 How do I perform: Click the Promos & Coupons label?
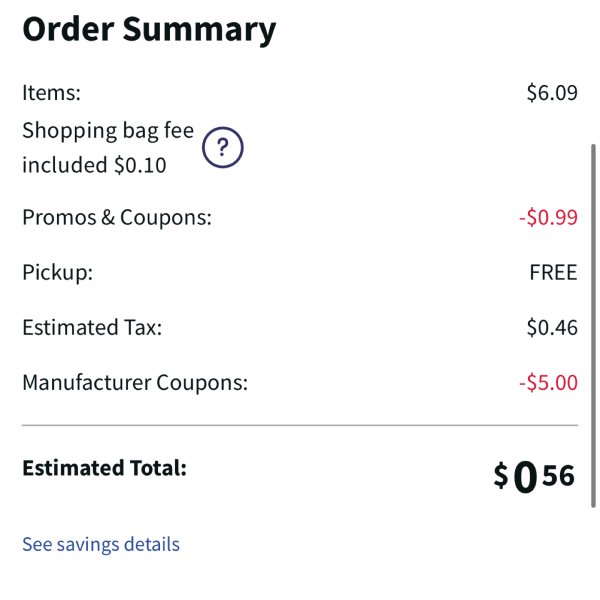tap(117, 217)
